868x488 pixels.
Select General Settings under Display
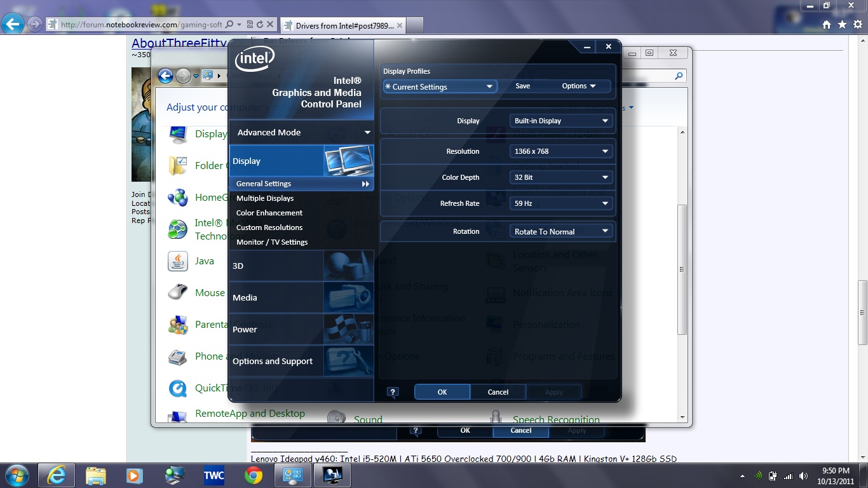pyautogui.click(x=302, y=184)
